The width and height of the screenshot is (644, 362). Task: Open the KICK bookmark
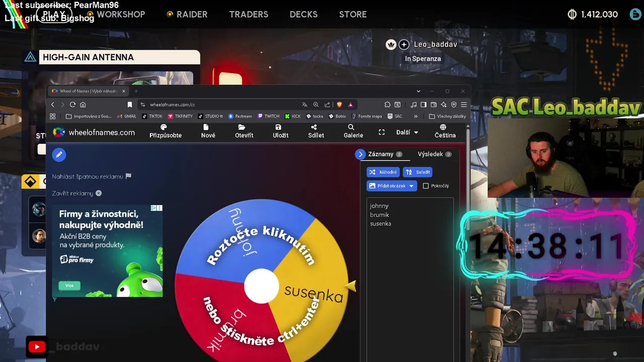coord(293,116)
